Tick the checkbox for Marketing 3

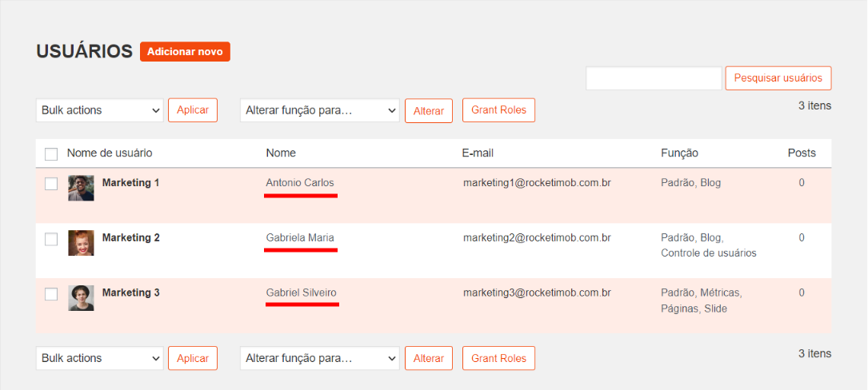pyautogui.click(x=51, y=294)
